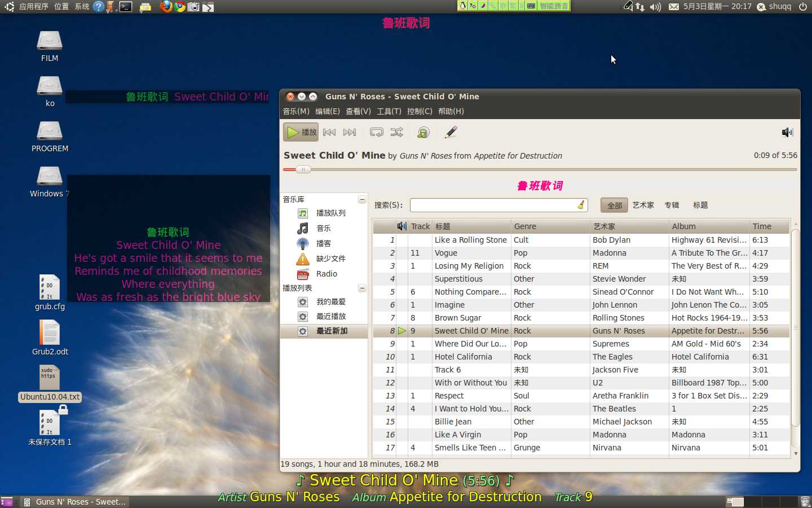Open the mail envelope indicator
This screenshot has width=812, height=508.
pyautogui.click(x=673, y=7)
